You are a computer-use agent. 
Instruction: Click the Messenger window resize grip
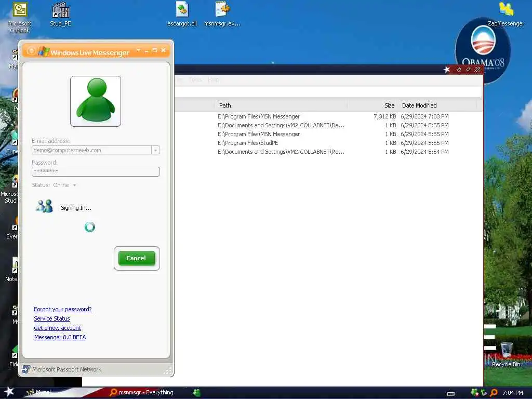pos(168,370)
